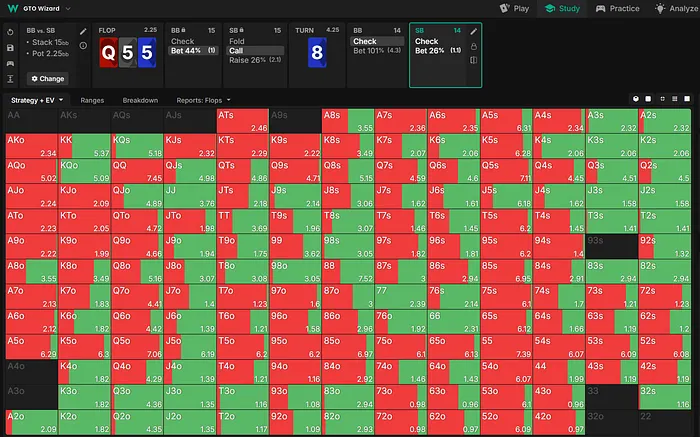Image resolution: width=700 pixels, height=437 pixels.
Task: Switch to the Ranges tab
Action: coord(92,101)
